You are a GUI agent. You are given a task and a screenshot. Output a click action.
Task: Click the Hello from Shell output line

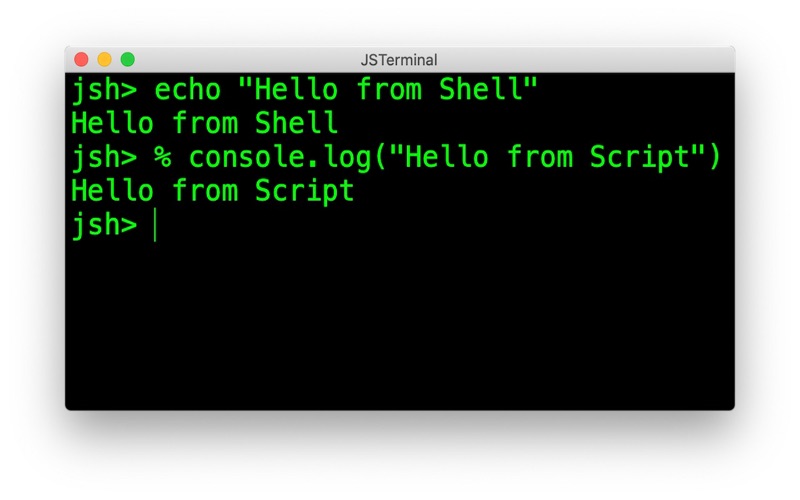pos(204,124)
